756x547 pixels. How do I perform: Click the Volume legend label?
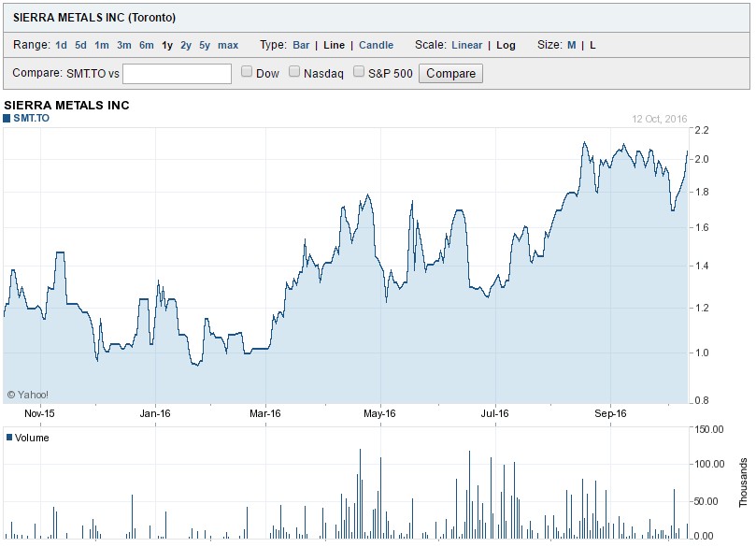point(32,438)
